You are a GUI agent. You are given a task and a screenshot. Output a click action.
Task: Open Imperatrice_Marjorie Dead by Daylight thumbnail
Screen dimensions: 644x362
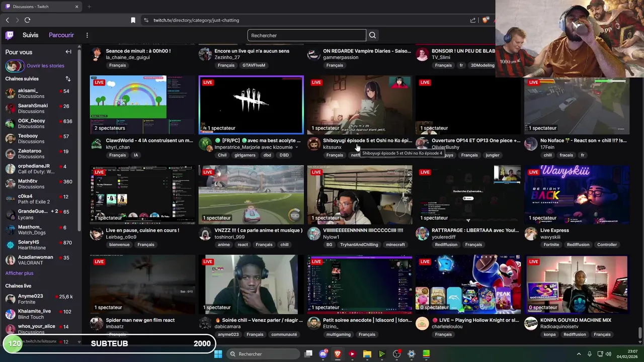(x=251, y=105)
